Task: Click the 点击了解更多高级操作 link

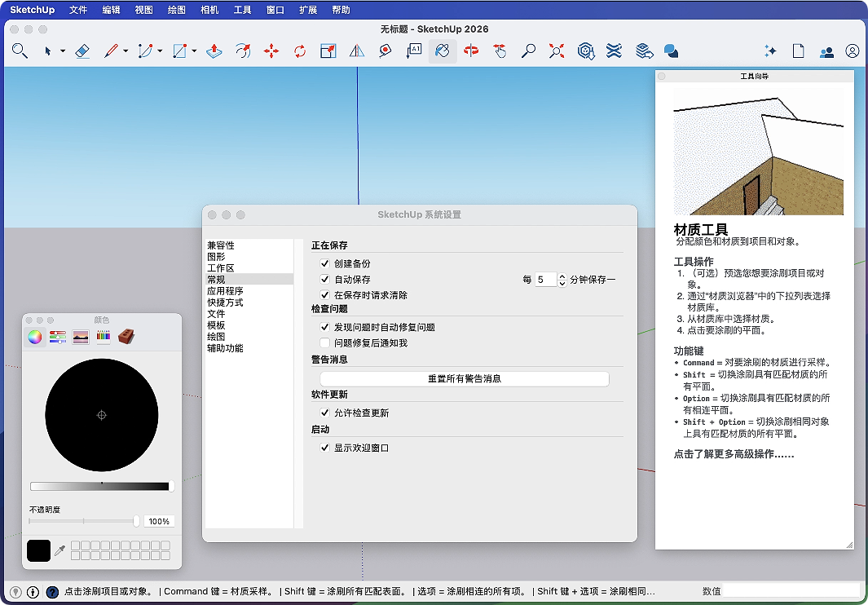Action: tap(734, 454)
